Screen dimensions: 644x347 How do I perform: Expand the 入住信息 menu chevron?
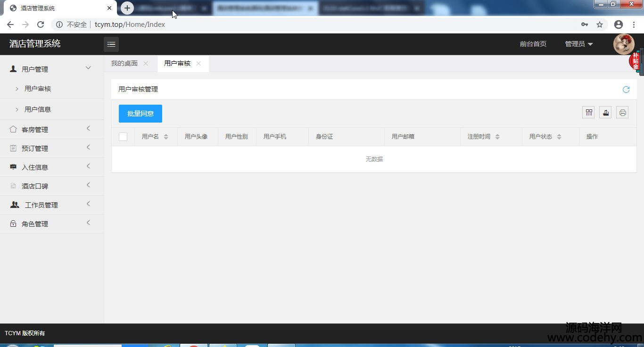tap(88, 166)
